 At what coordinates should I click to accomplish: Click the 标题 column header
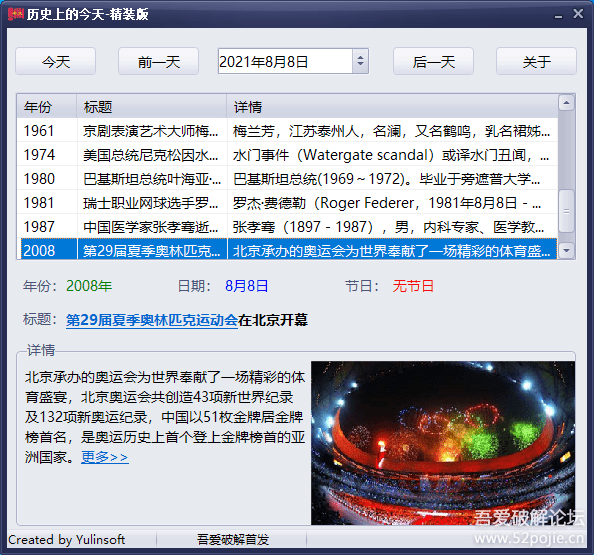tap(152, 107)
